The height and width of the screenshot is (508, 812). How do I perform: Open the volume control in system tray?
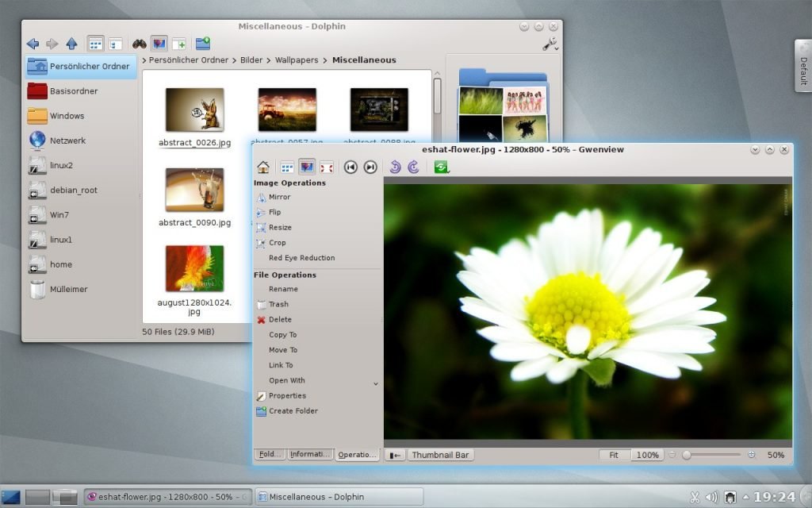click(712, 498)
